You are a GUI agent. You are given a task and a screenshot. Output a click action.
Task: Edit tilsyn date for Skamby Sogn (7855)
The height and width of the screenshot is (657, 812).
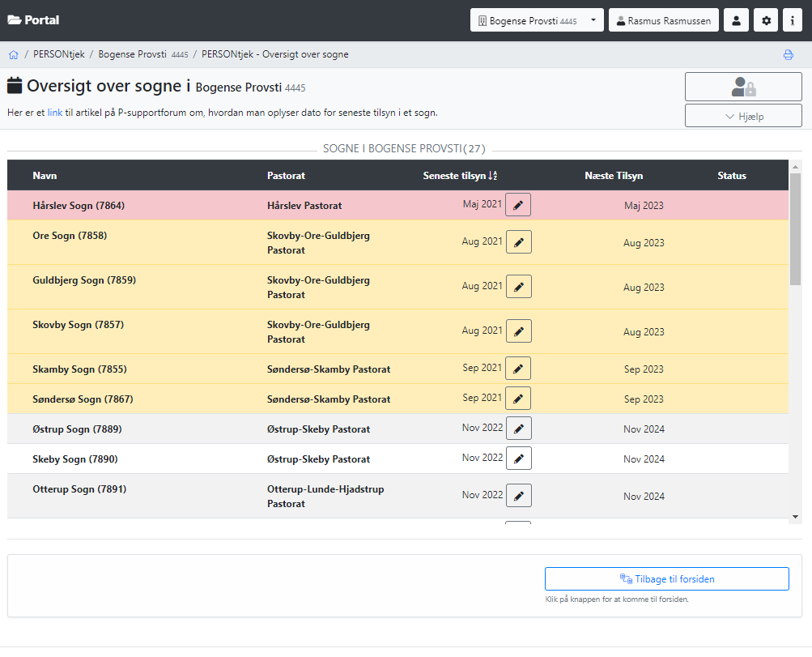pyautogui.click(x=518, y=369)
